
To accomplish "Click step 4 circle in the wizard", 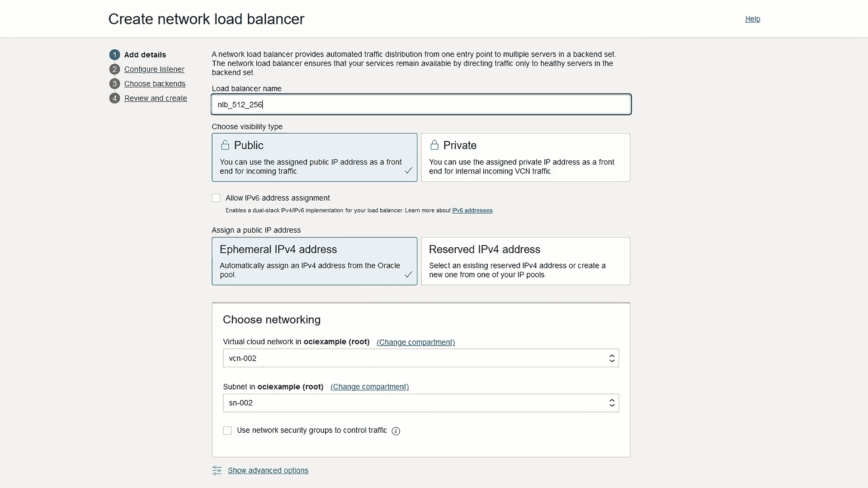I will pyautogui.click(x=114, y=98).
